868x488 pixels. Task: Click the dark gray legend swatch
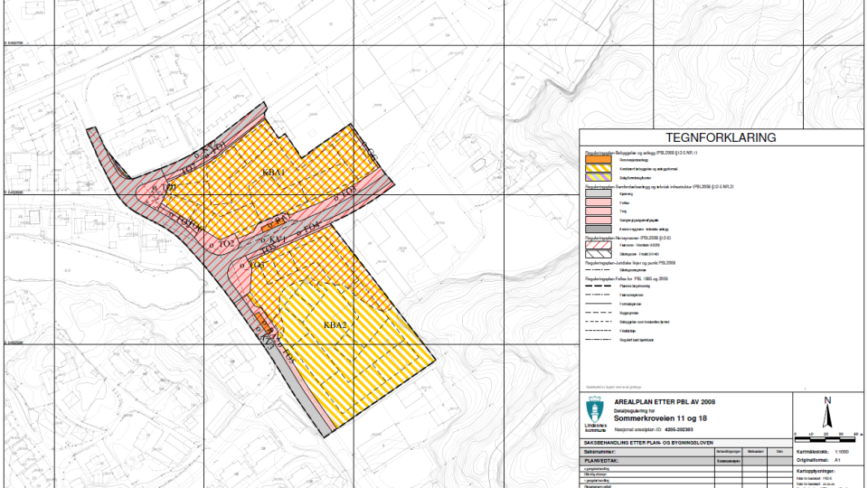pyautogui.click(x=599, y=230)
